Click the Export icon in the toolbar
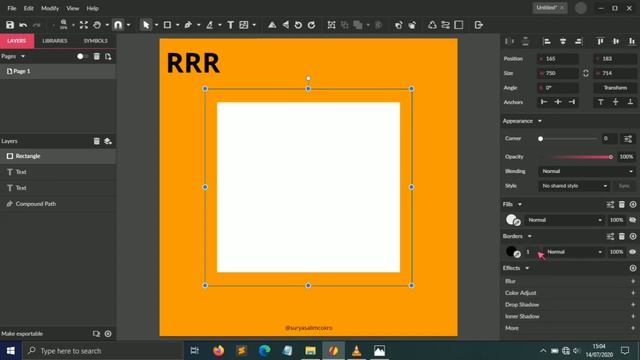The width and height of the screenshot is (640, 360). tap(479, 25)
